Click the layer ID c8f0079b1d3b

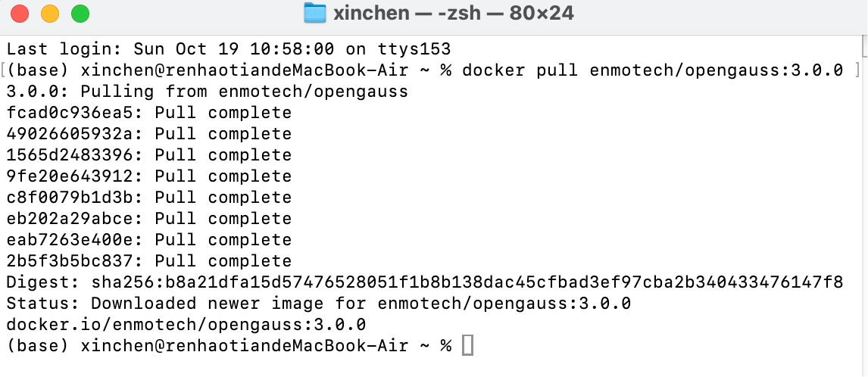point(78,198)
